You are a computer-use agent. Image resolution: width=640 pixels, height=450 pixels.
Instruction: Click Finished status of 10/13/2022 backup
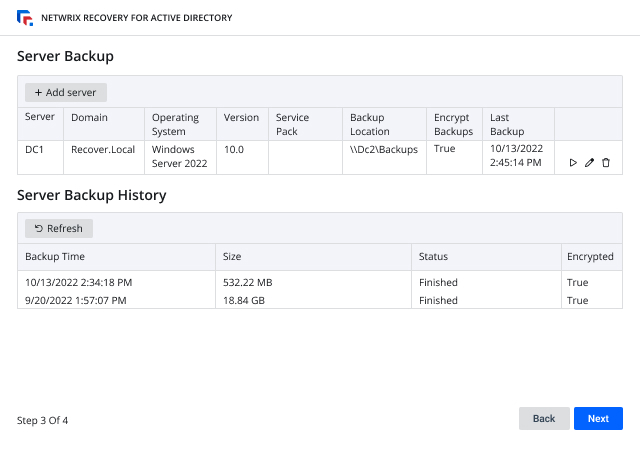438,283
